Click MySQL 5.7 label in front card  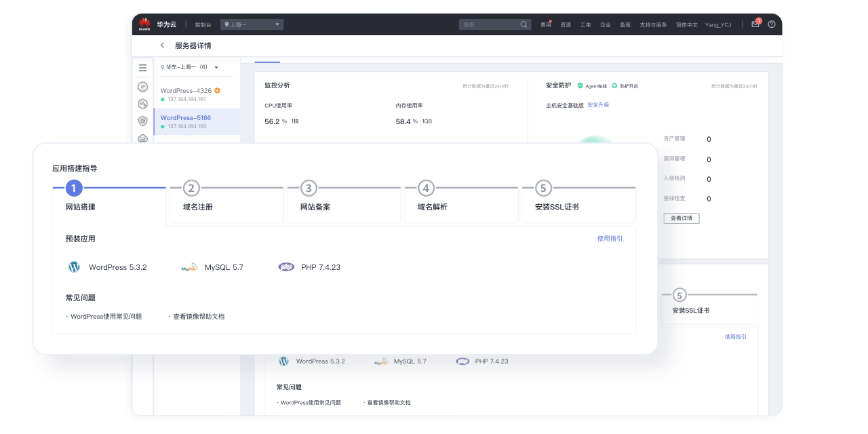coord(224,267)
